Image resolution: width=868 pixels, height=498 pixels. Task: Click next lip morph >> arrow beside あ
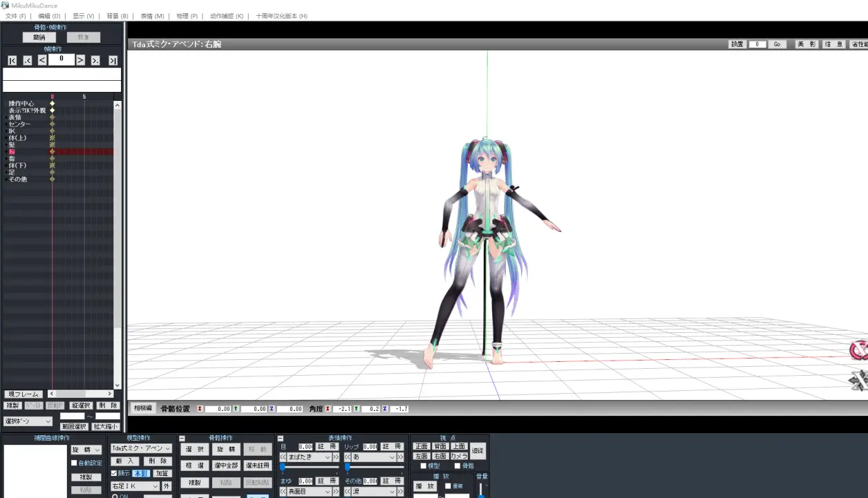coord(400,457)
